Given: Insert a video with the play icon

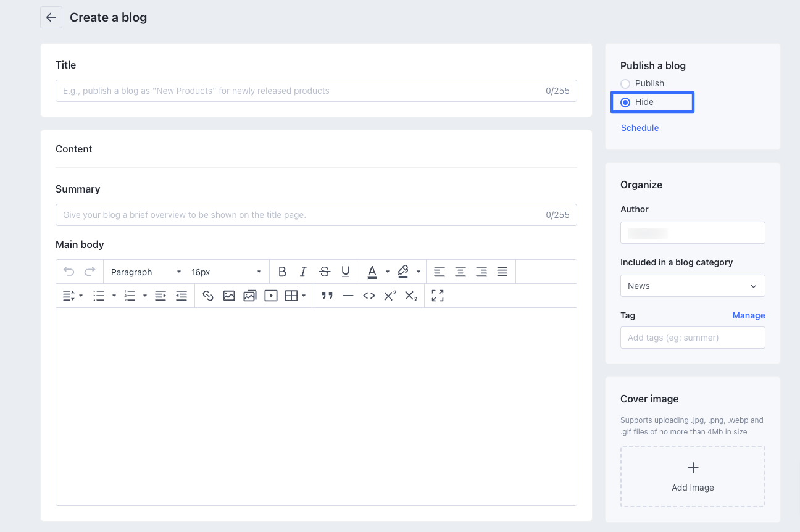Looking at the screenshot, I should coord(270,296).
